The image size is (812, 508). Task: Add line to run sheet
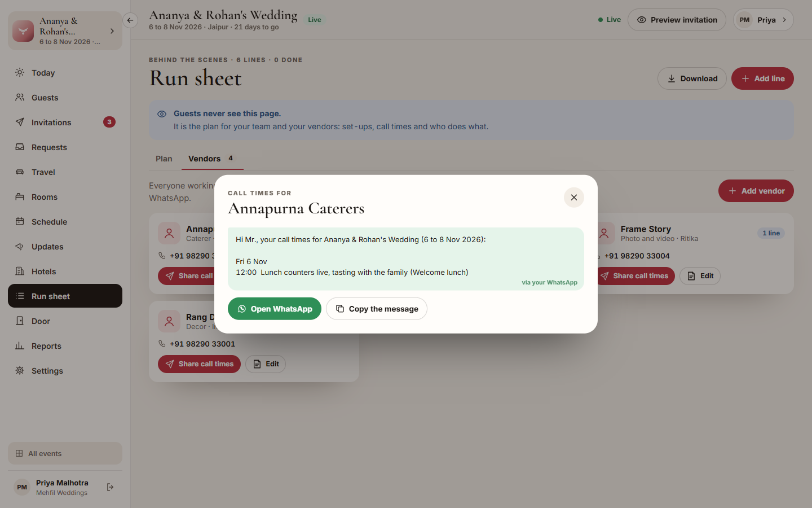[x=762, y=78]
